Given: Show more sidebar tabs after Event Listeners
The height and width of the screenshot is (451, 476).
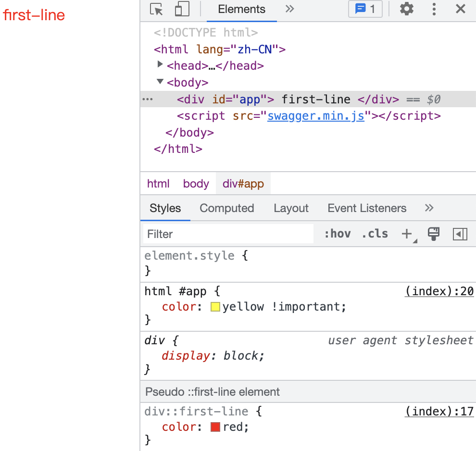Looking at the screenshot, I should tap(429, 208).
